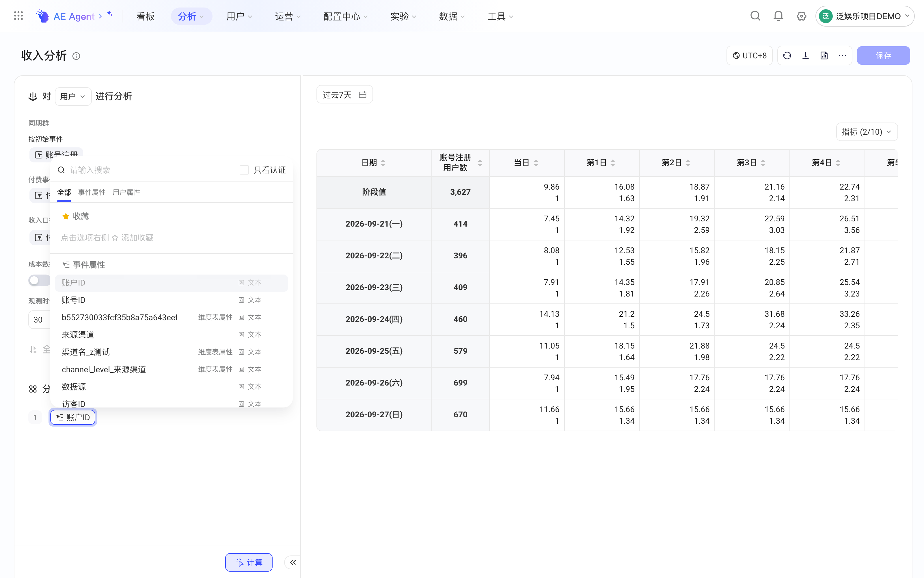Open the more options ellipsis menu

842,56
